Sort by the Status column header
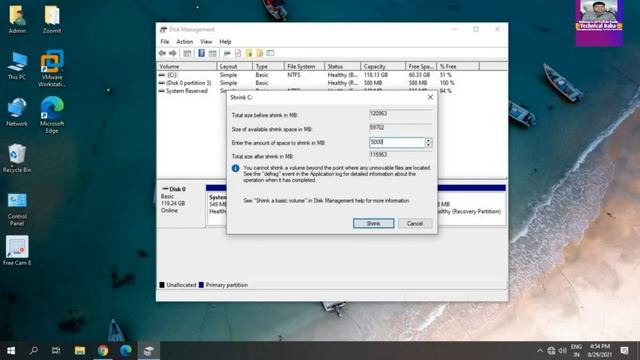This screenshot has height=360, width=640. pos(342,66)
